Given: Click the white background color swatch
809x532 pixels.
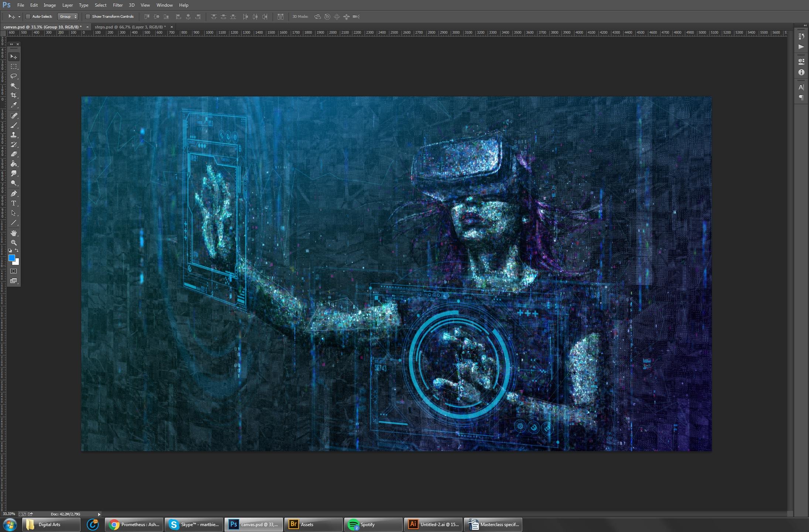Looking at the screenshot, I should click(17, 263).
